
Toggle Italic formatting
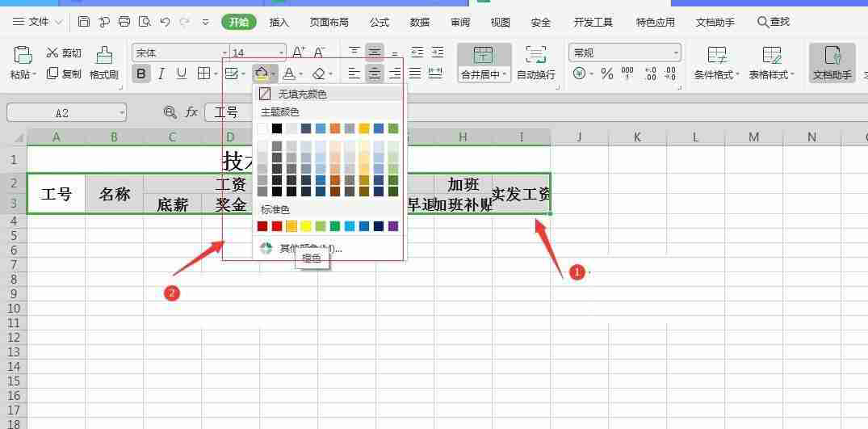pyautogui.click(x=161, y=74)
